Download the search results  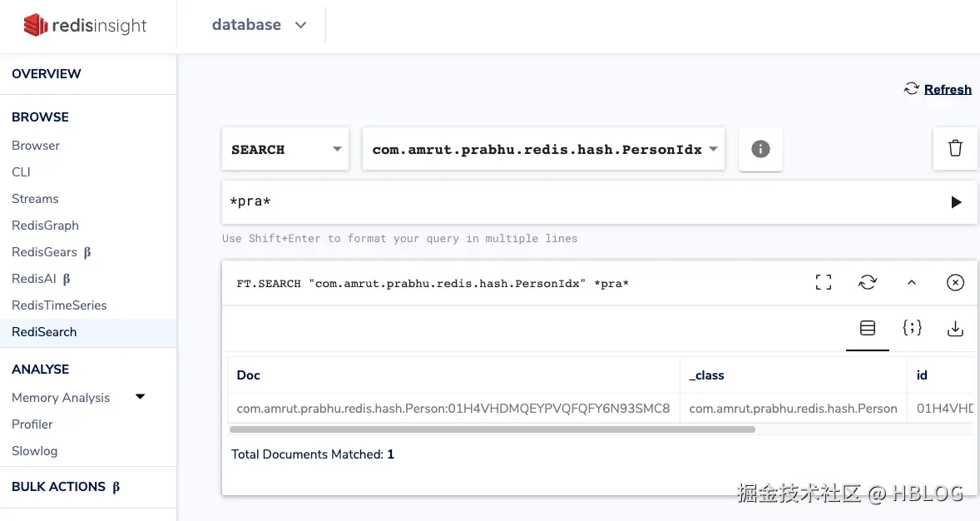coord(955,329)
